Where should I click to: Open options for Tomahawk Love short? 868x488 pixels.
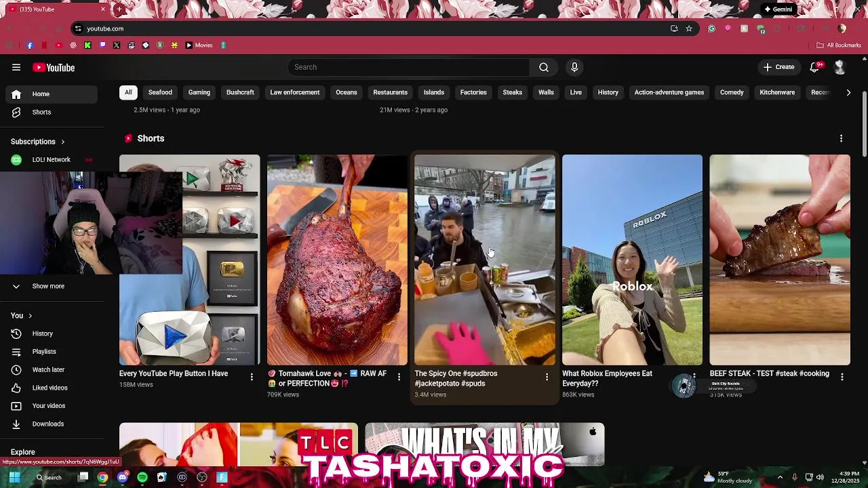399,377
